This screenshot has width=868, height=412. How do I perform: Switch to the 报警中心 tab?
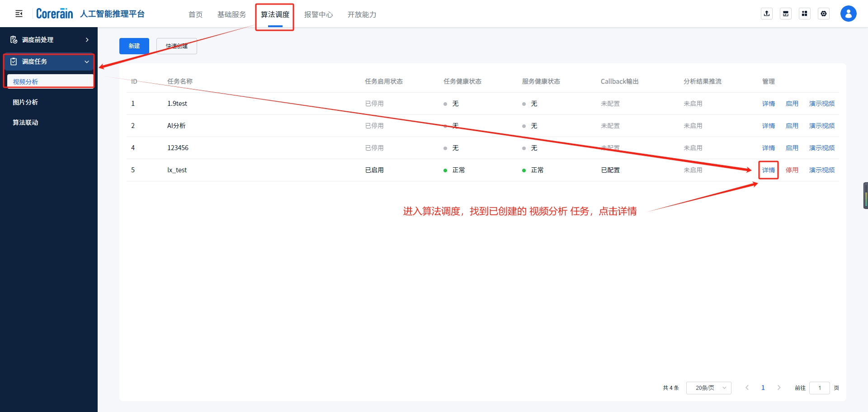pyautogui.click(x=318, y=14)
